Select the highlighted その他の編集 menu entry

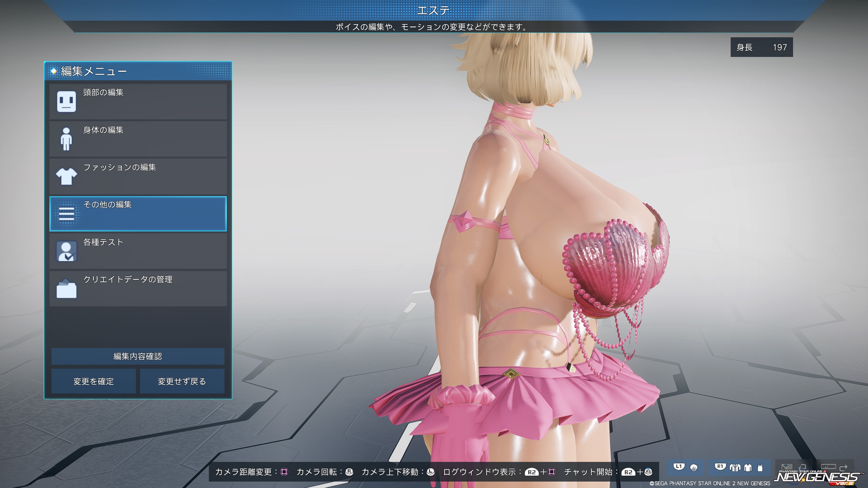138,213
